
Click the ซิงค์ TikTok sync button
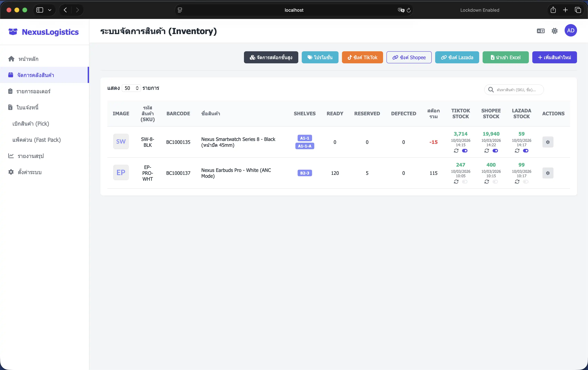(362, 57)
